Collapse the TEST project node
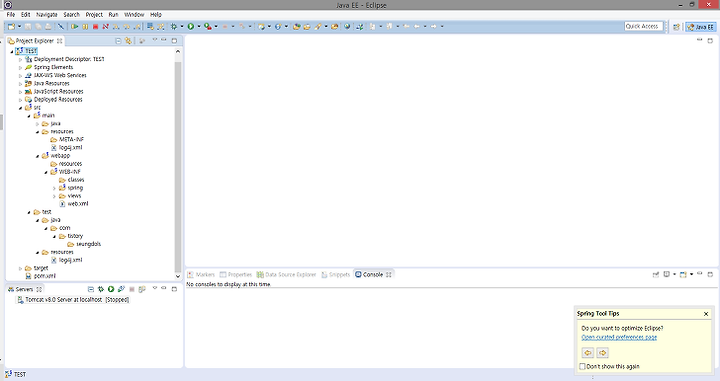The width and height of the screenshot is (720, 381). [x=12, y=51]
